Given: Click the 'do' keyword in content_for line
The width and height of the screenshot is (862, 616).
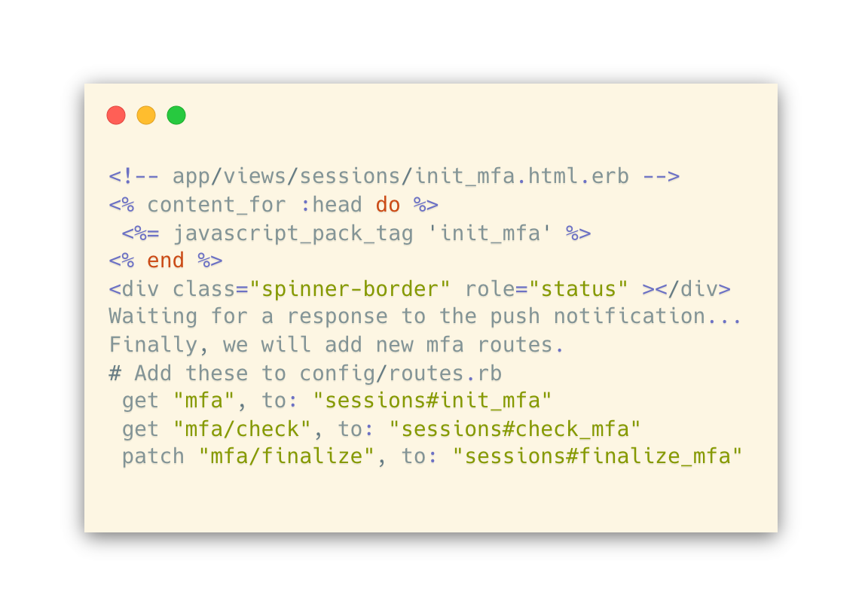Looking at the screenshot, I should (387, 204).
